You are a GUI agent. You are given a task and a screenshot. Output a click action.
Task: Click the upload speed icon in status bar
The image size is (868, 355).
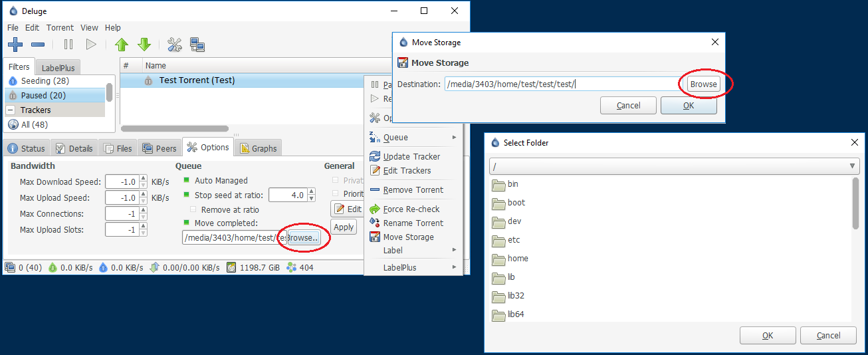(104, 267)
